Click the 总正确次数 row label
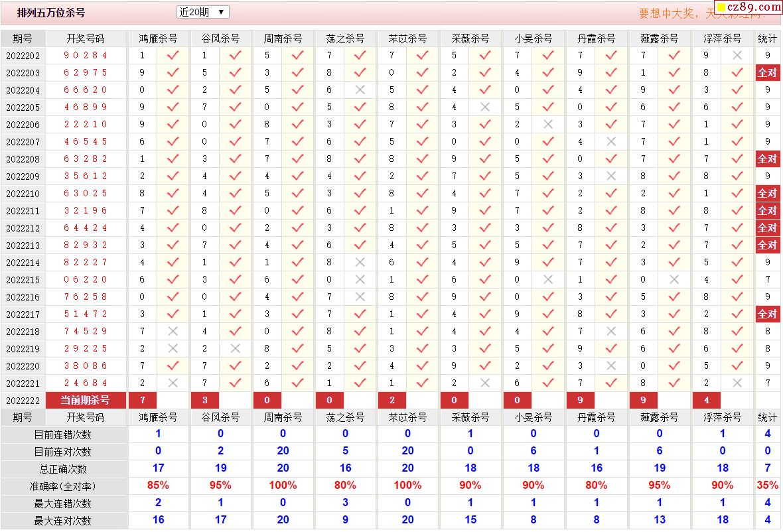 pos(63,469)
